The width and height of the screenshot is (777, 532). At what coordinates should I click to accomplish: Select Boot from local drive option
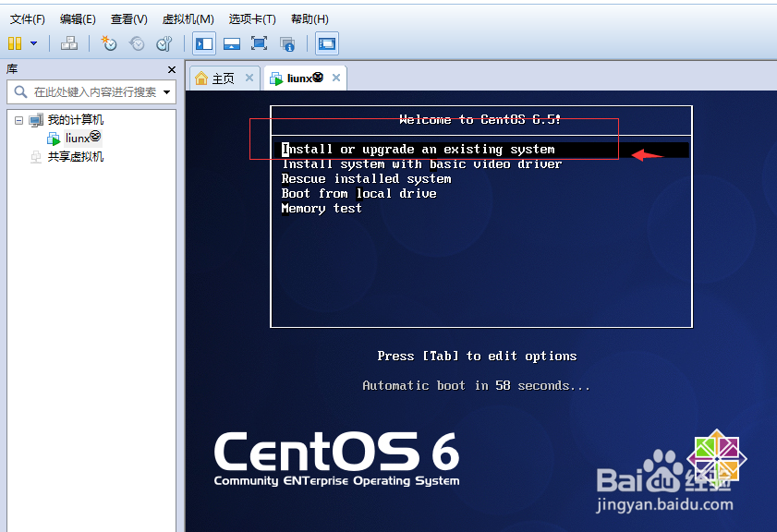(358, 194)
